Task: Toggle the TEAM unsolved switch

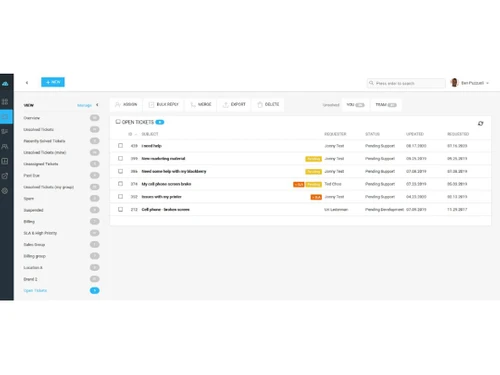Action: [x=392, y=105]
